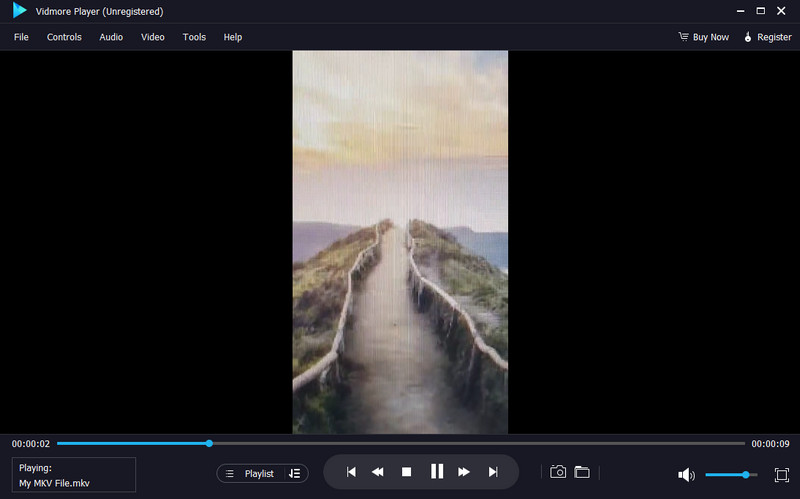Click the rewind button
Image resolution: width=800 pixels, height=499 pixels.
(x=378, y=472)
